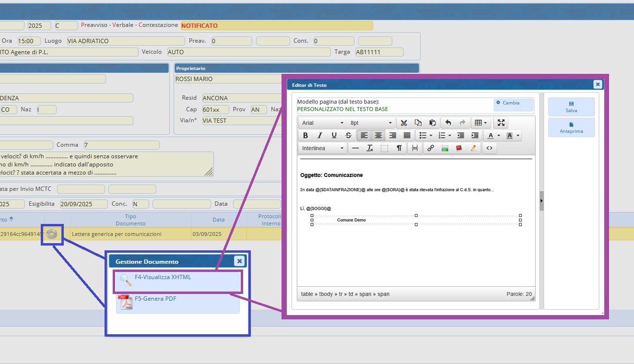This screenshot has width=634, height=364.
Task: Toggle invisible characters with the pilcrow icon
Action: coord(399,148)
